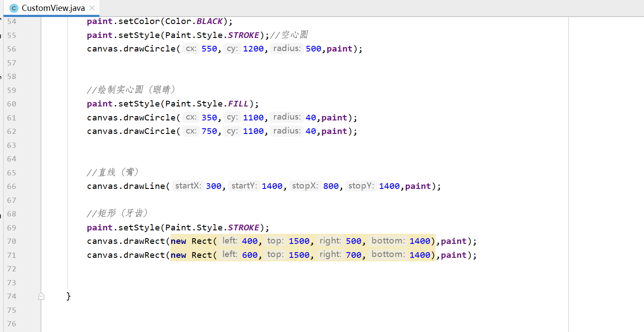The height and width of the screenshot is (332, 644).
Task: Click the STROKE constant on line 55
Action: (x=244, y=35)
